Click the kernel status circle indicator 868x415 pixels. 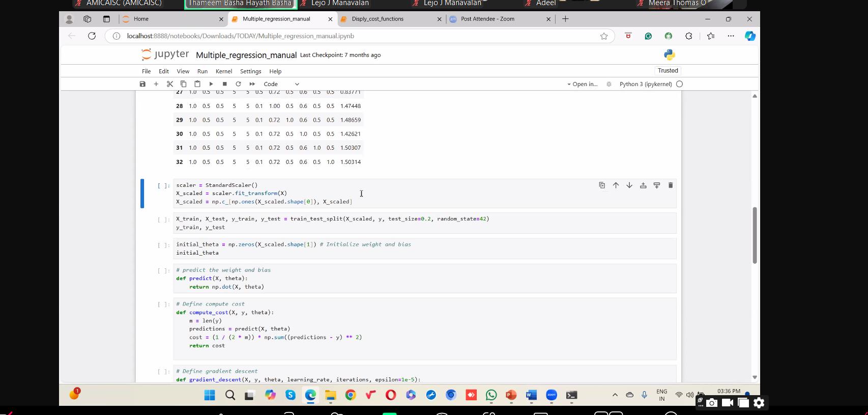tap(679, 84)
